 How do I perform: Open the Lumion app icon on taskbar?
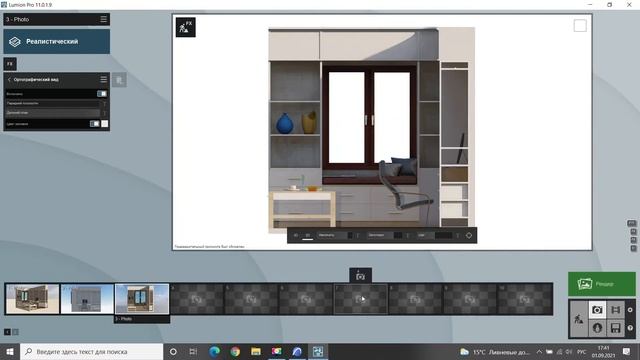click(x=318, y=351)
